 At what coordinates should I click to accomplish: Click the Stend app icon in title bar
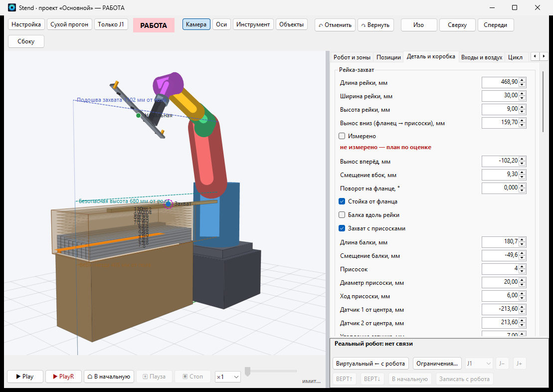11,7
